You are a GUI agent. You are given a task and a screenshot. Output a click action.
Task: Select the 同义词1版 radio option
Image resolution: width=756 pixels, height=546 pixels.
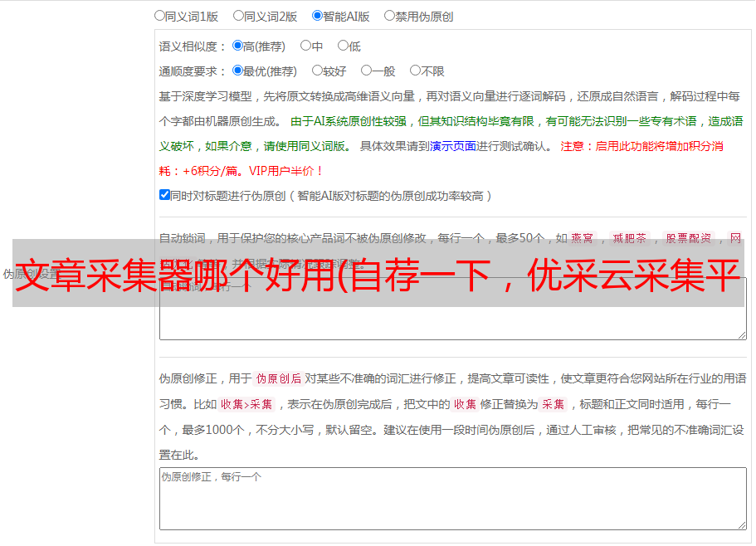pos(159,16)
